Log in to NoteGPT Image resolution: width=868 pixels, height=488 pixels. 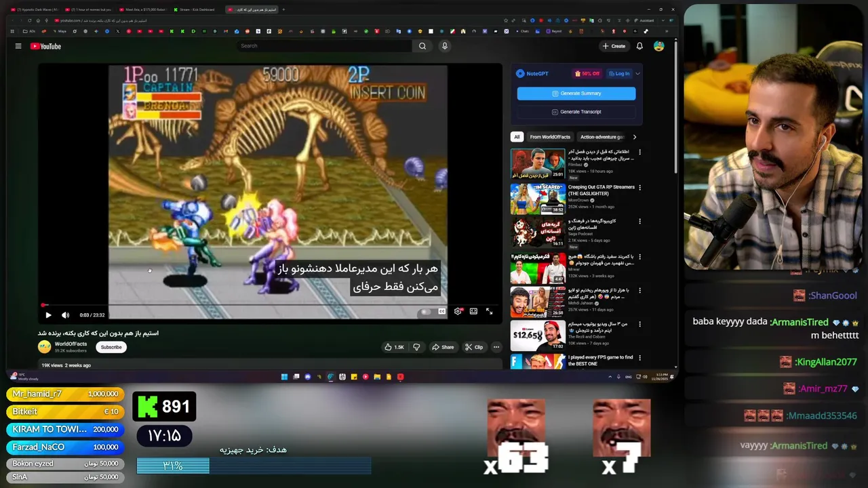pos(619,73)
